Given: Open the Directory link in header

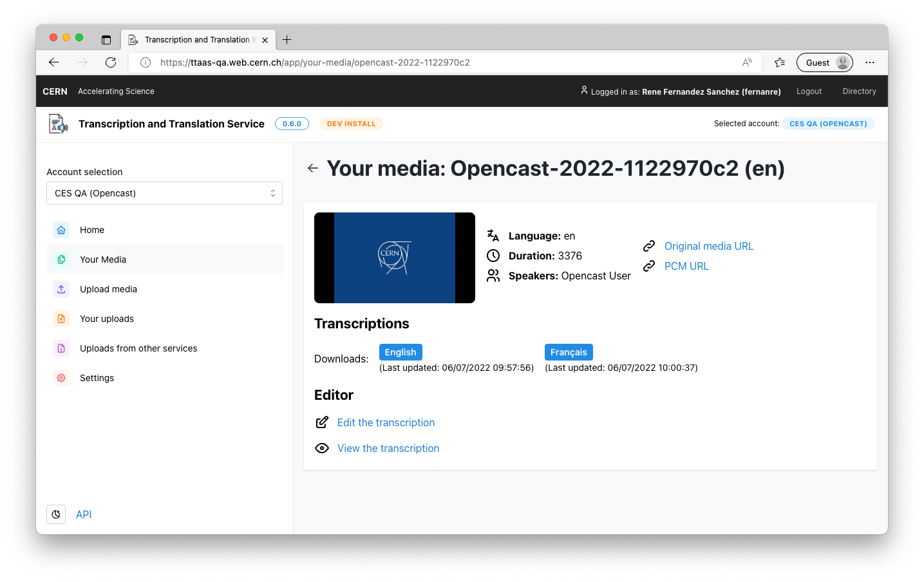Looking at the screenshot, I should 859,91.
